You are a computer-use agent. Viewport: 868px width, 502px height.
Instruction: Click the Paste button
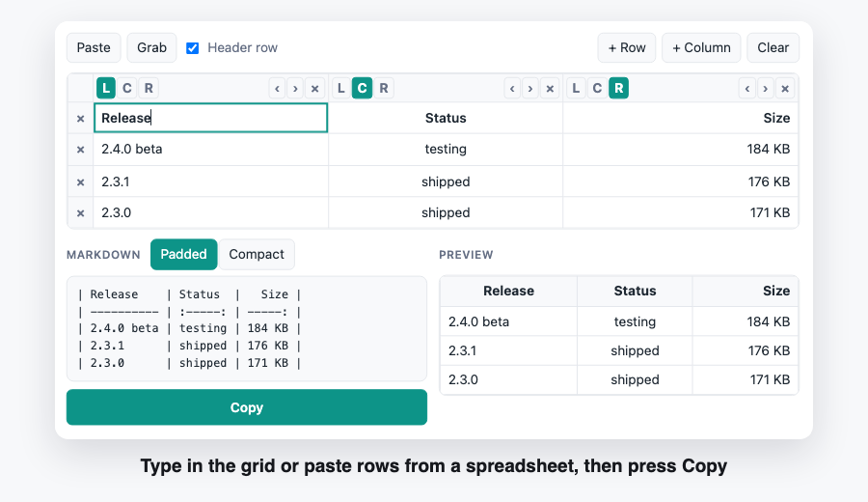coord(94,47)
